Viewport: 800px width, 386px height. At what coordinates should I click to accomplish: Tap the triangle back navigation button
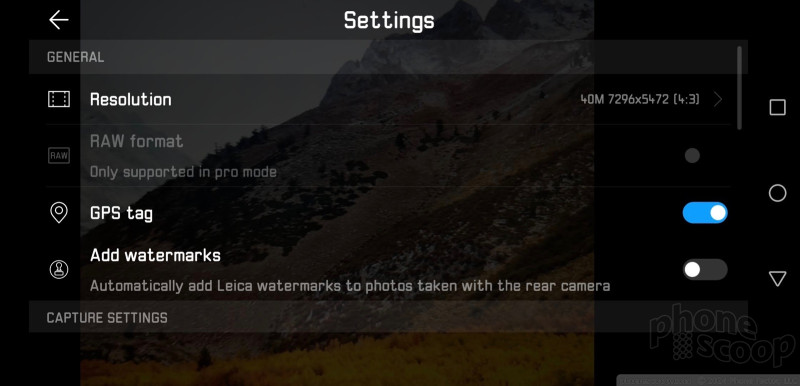(777, 278)
